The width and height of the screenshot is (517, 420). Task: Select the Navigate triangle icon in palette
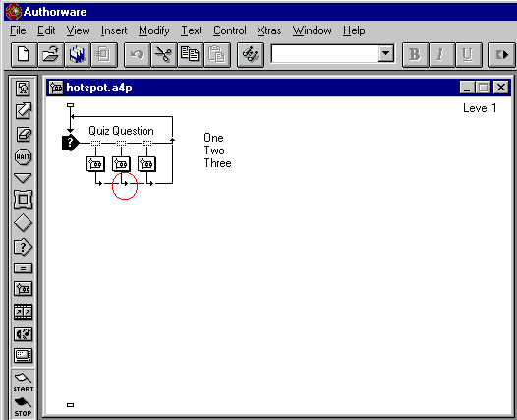(x=23, y=178)
